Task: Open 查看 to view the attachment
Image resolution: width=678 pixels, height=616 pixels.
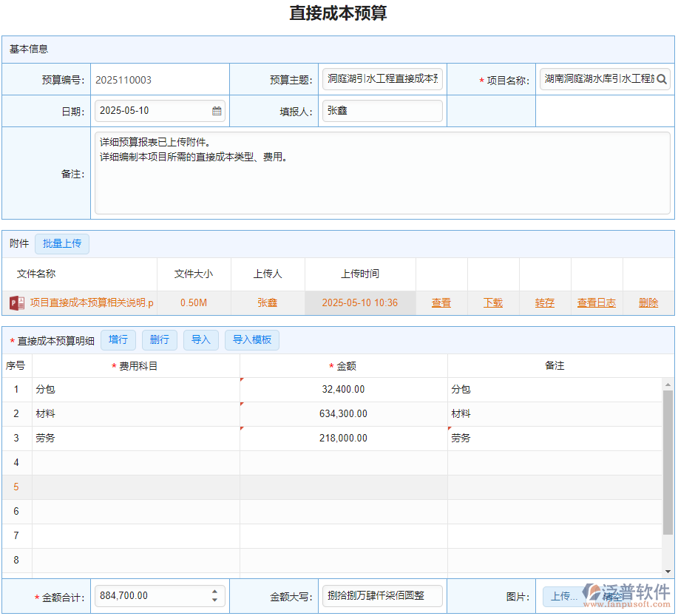Action: click(442, 302)
